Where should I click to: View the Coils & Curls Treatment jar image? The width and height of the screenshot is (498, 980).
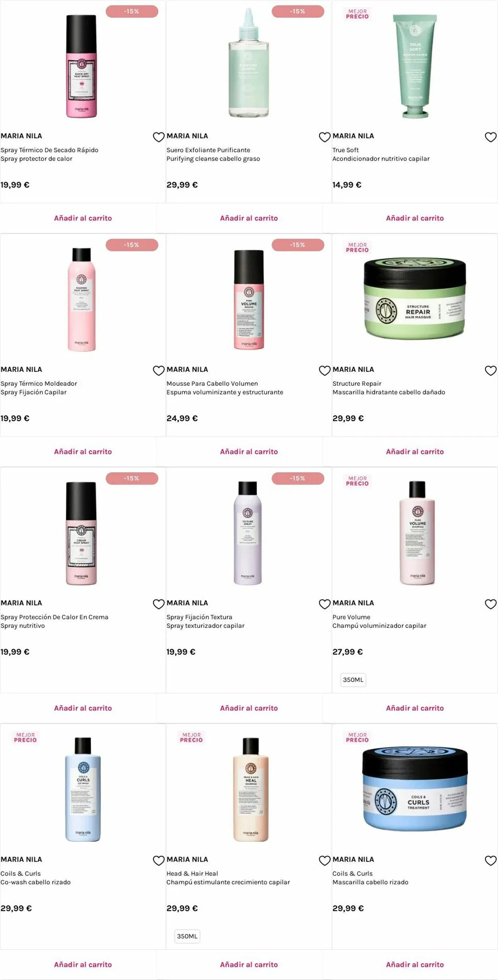pos(415,789)
